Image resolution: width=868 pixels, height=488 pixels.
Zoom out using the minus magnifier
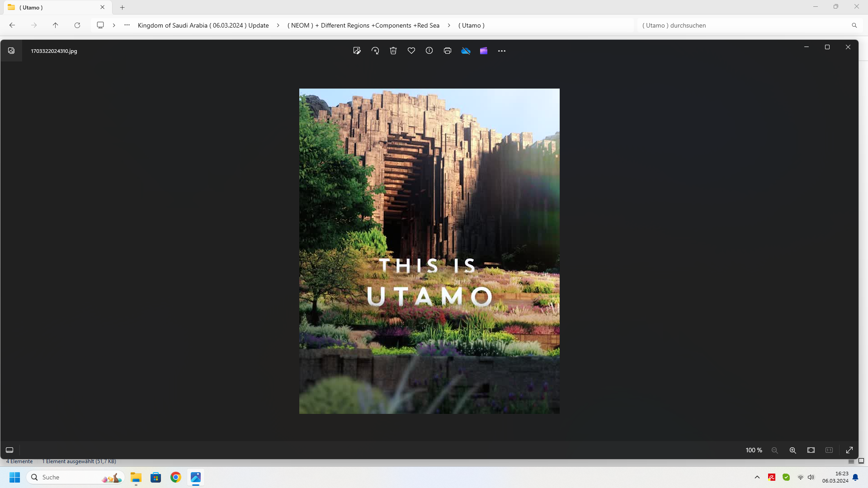point(775,450)
